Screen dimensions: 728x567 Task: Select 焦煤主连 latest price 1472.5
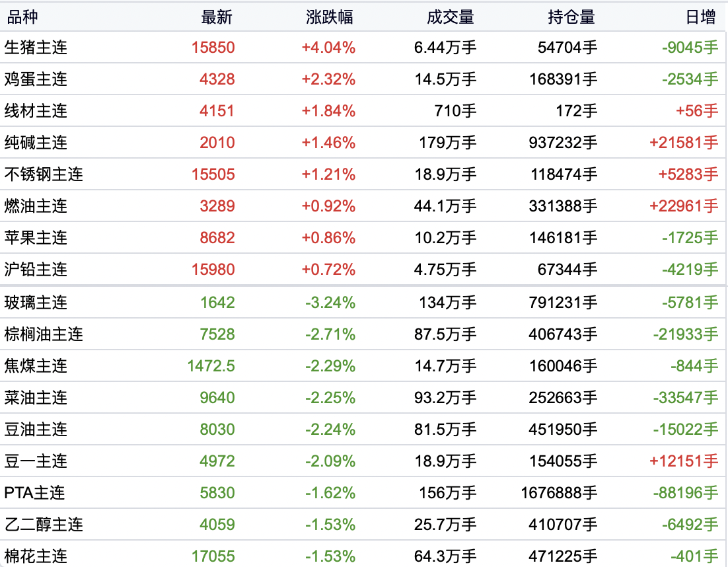[x=211, y=366]
